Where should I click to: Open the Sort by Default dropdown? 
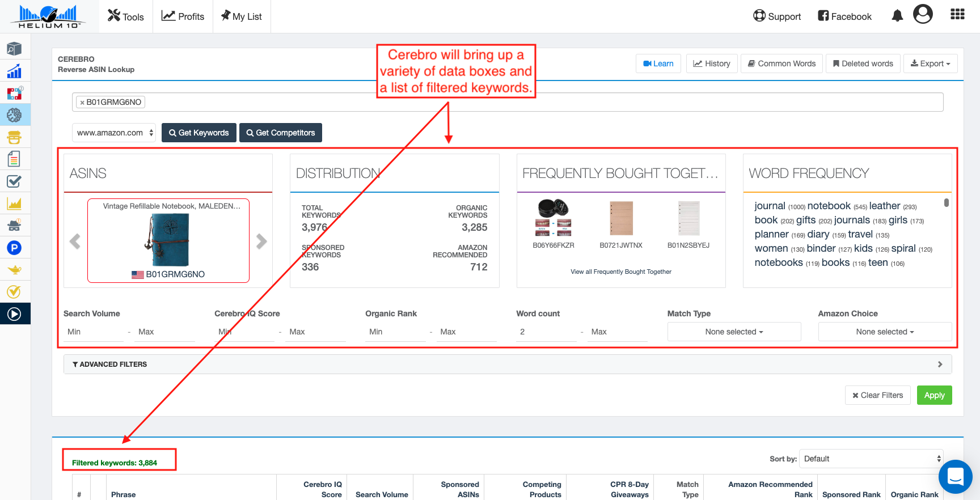tap(872, 459)
